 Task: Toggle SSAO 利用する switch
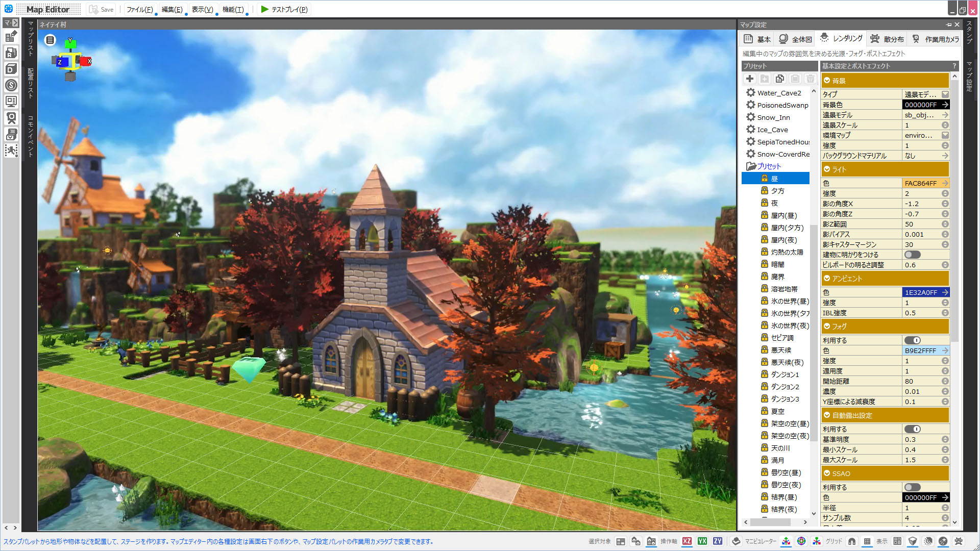(x=912, y=487)
